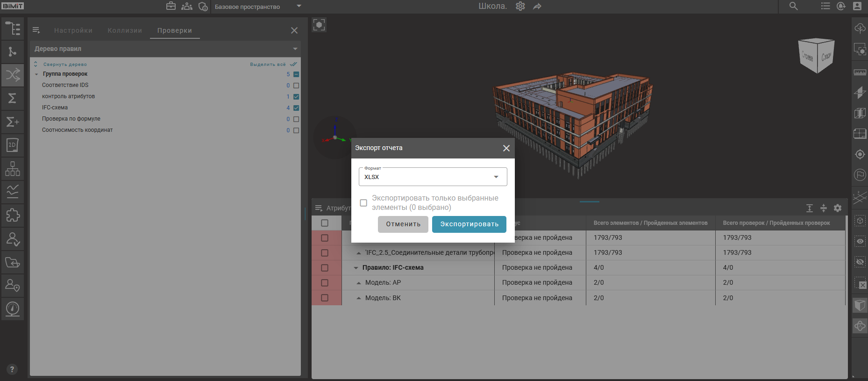
Task: Open the 2D drawing view tool
Action: click(13, 145)
